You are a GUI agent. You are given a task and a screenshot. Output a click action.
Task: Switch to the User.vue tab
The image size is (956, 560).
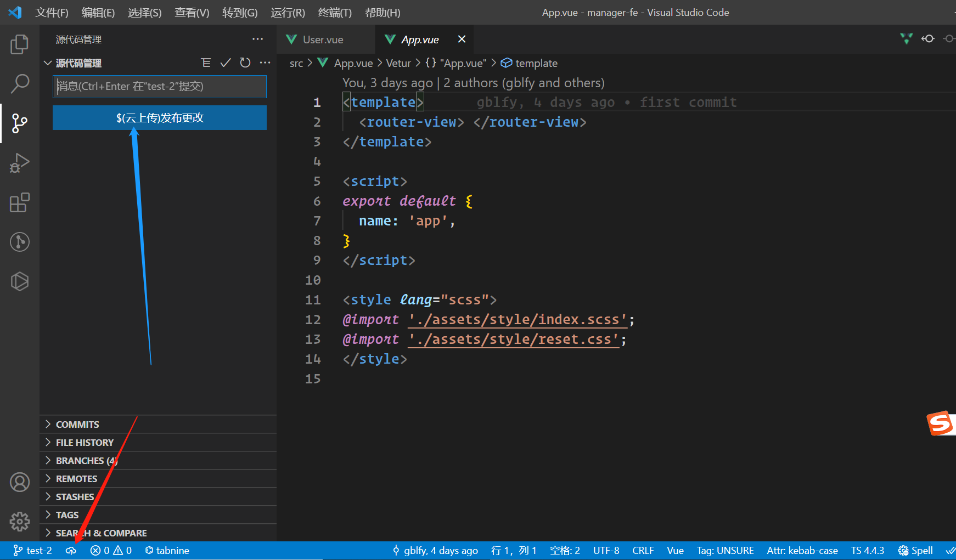click(x=326, y=39)
